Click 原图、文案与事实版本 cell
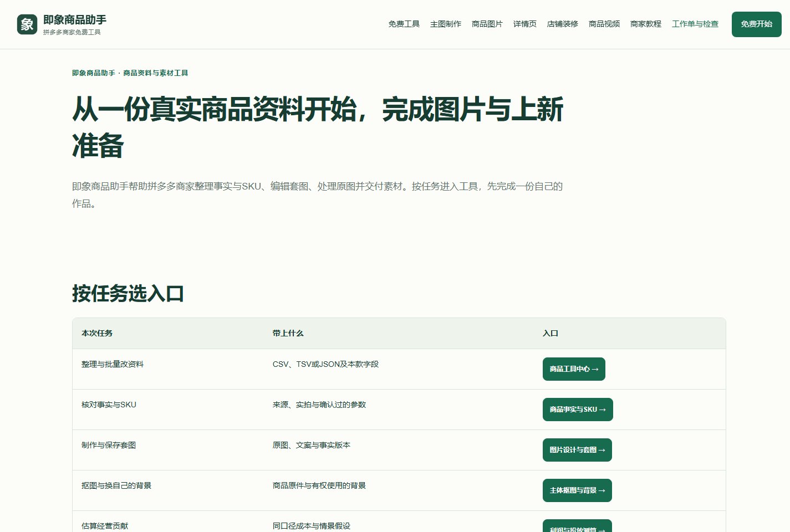Image resolution: width=790 pixels, height=532 pixels. (312, 445)
